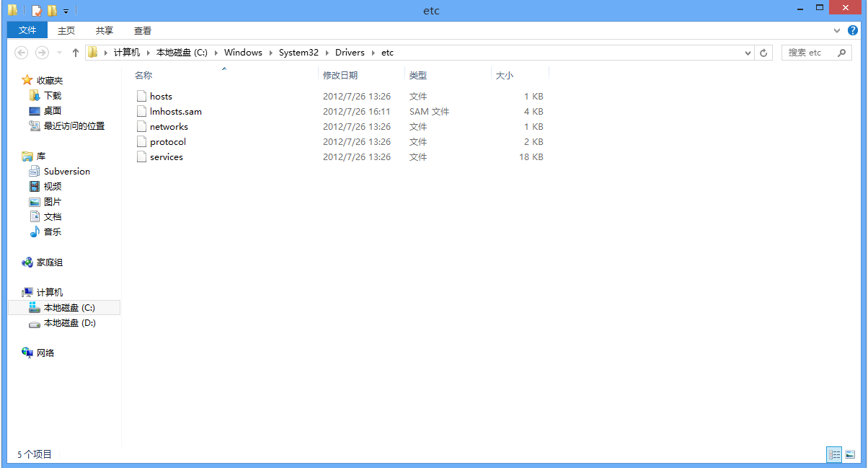Viewport: 868px width, 468px height.
Task: Open the quick access toolbar customize dropdown
Action: (66, 12)
